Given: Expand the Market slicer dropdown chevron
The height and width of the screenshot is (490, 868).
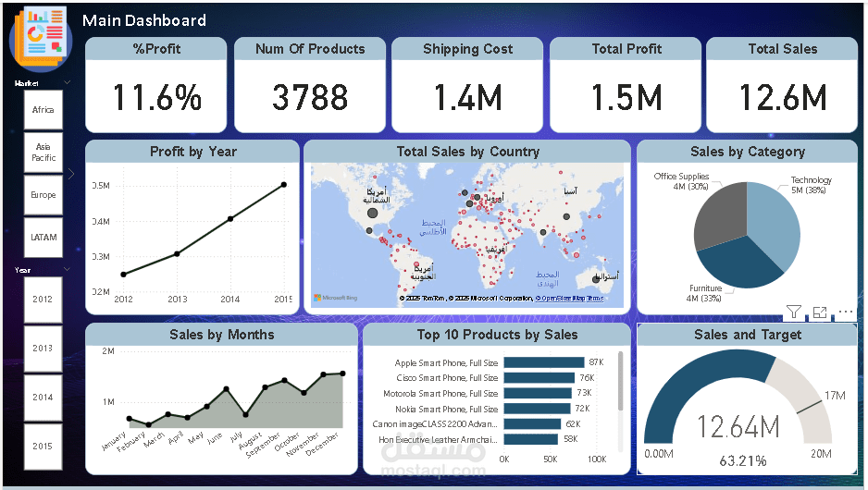Looking at the screenshot, I should click(68, 82).
